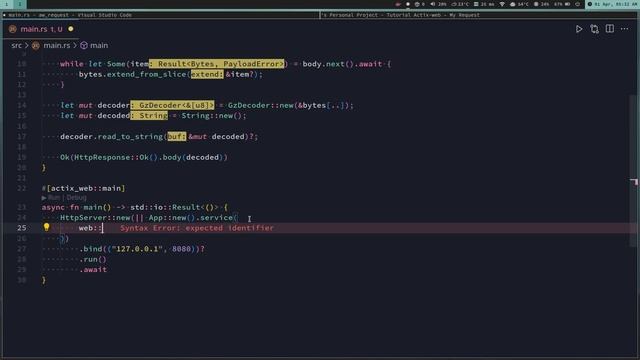Screen dimensions: 640x360
Task: Click the 'extend:' parameter hint on line 11
Action: (x=207, y=74)
